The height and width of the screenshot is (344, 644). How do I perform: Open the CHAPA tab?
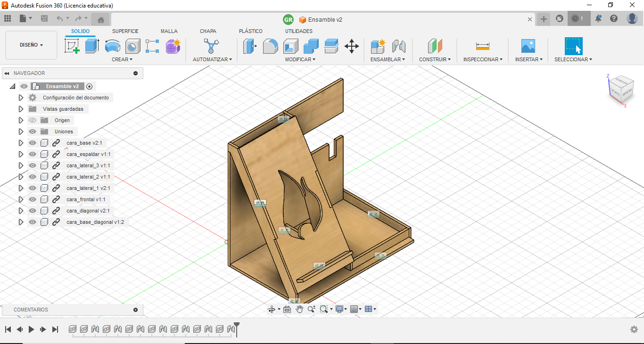point(208,31)
